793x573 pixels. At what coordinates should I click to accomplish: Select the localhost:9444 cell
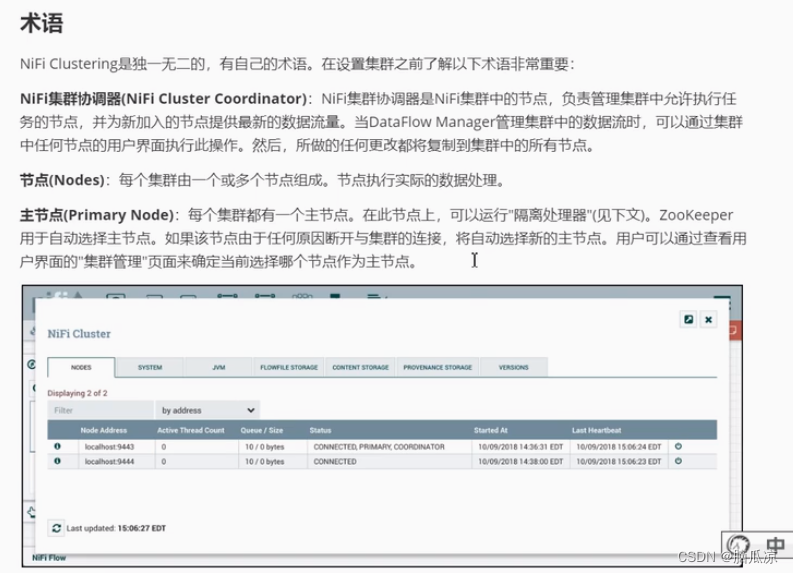click(x=109, y=461)
